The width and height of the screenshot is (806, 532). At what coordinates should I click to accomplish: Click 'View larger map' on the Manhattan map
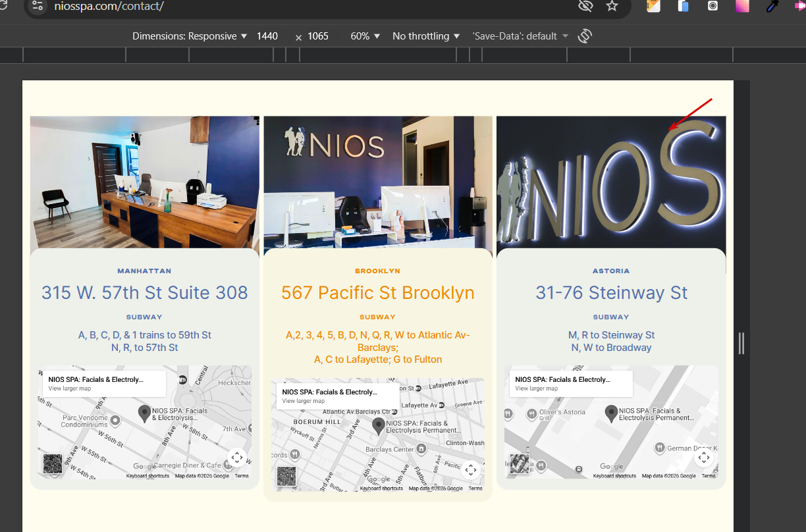point(70,388)
